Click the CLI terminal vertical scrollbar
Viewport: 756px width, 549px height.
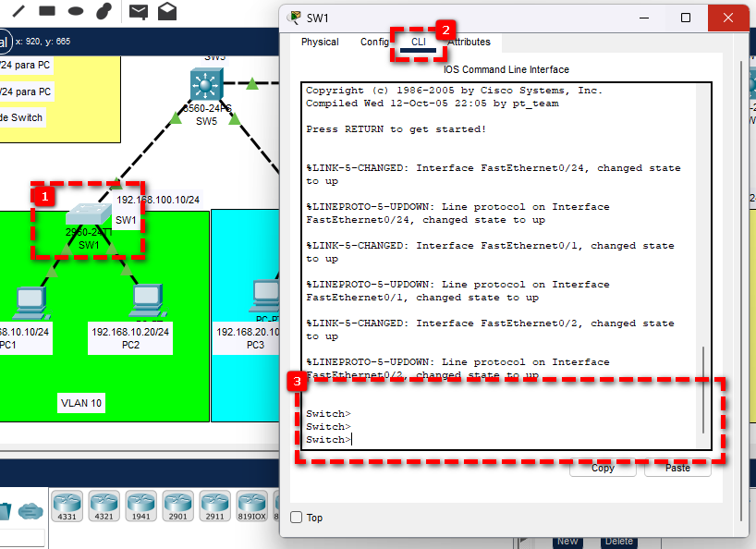[703, 390]
